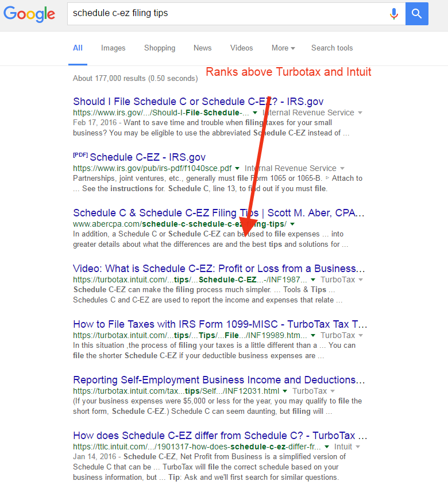Click the Google logo
This screenshot has width=448, height=485.
pyautogui.click(x=29, y=14)
